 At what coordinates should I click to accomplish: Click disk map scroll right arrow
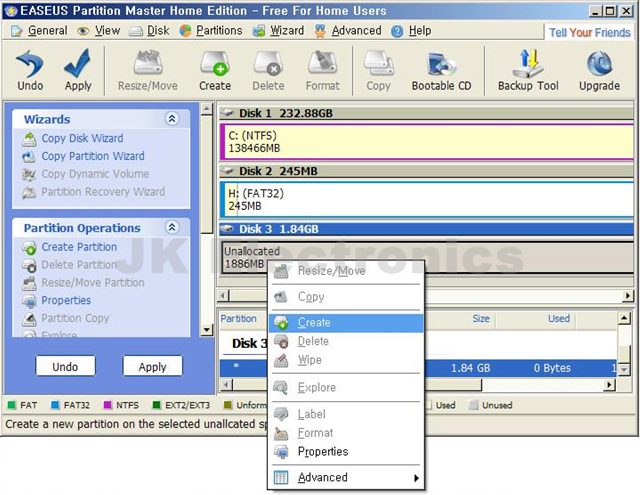click(x=628, y=295)
